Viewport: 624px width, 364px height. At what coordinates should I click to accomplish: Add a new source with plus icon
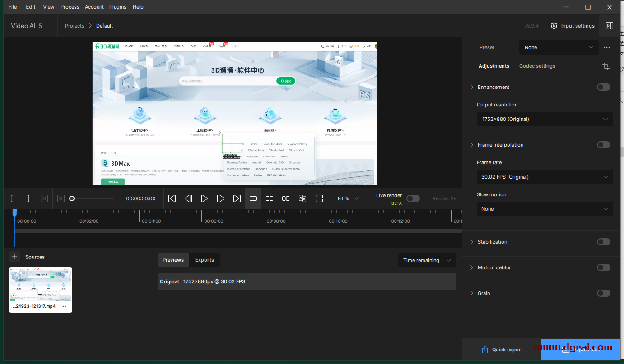tap(14, 257)
